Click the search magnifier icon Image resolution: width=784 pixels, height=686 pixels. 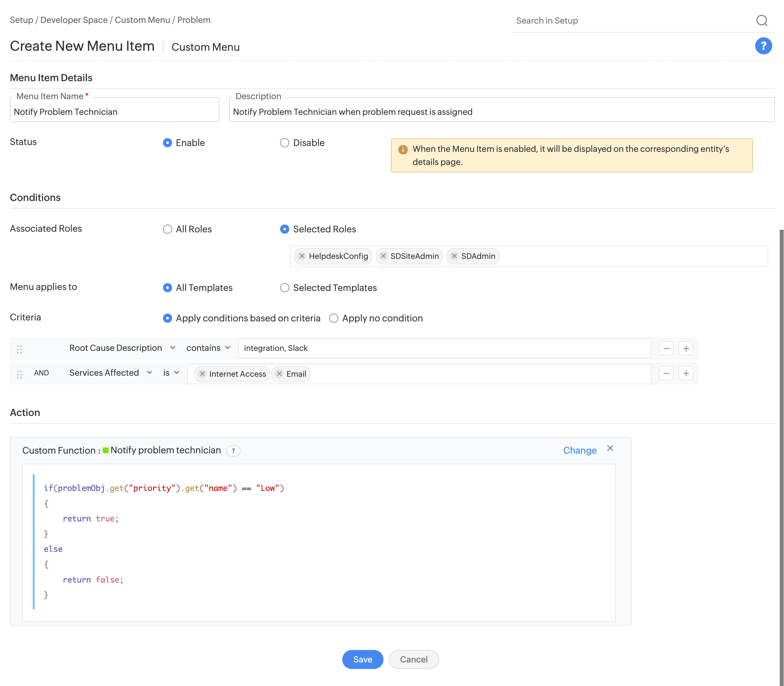(761, 20)
